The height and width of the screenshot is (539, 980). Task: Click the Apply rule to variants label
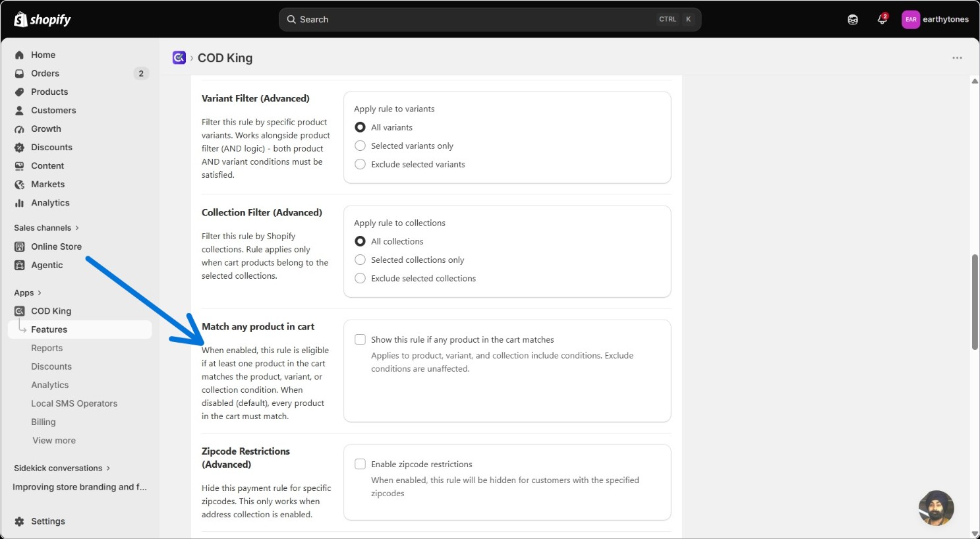click(x=394, y=109)
